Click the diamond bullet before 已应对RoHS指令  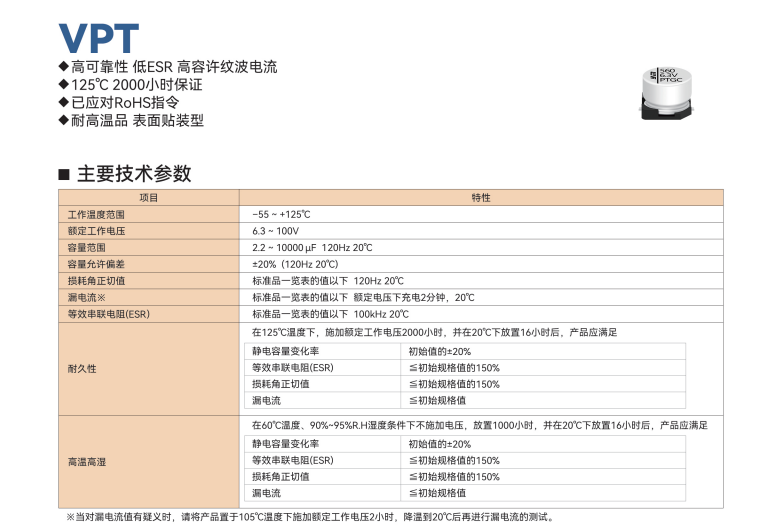pyautogui.click(x=64, y=103)
